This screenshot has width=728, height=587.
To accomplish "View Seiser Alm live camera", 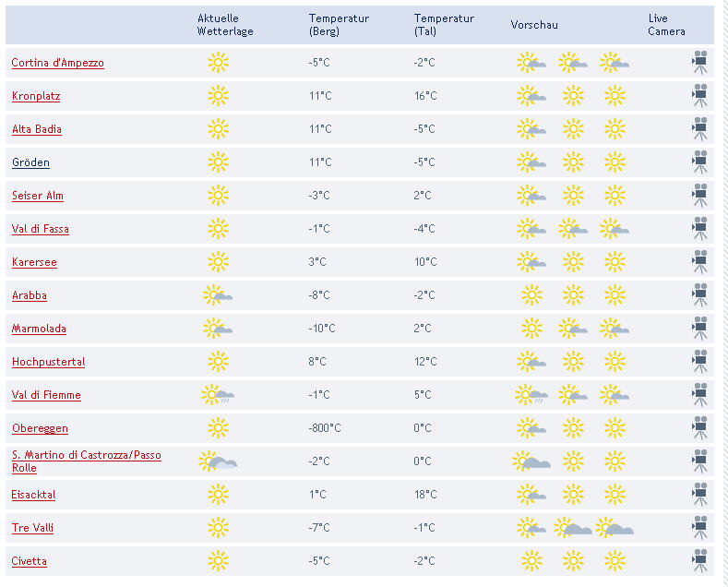I will [x=700, y=196].
